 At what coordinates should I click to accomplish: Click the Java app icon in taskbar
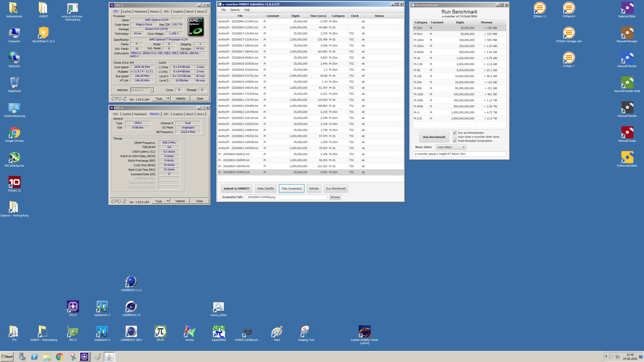[x=109, y=357]
